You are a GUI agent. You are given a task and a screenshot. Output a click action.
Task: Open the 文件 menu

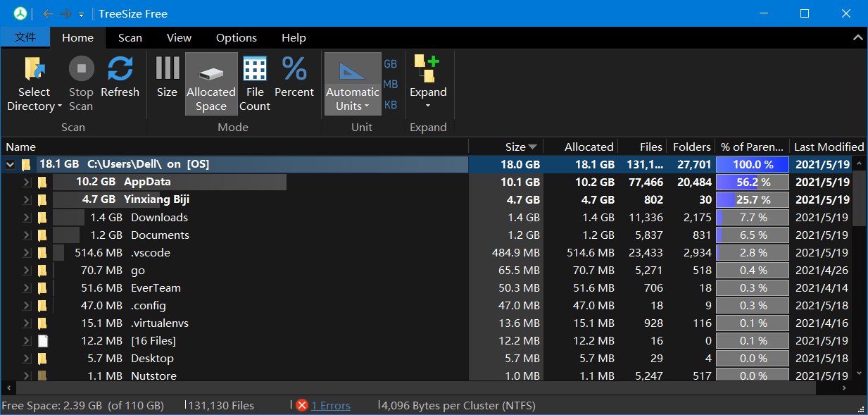click(25, 37)
